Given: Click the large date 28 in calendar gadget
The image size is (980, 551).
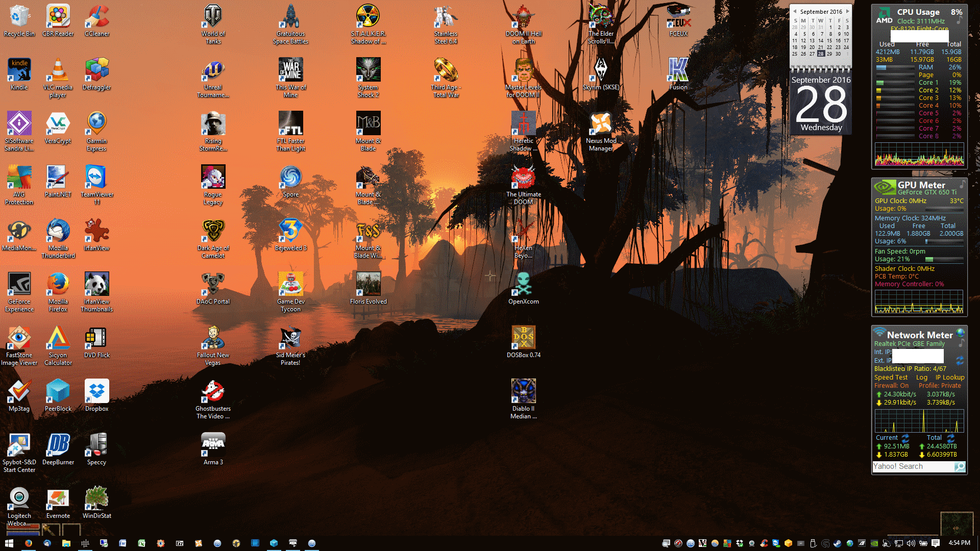Looking at the screenshot, I should click(821, 104).
